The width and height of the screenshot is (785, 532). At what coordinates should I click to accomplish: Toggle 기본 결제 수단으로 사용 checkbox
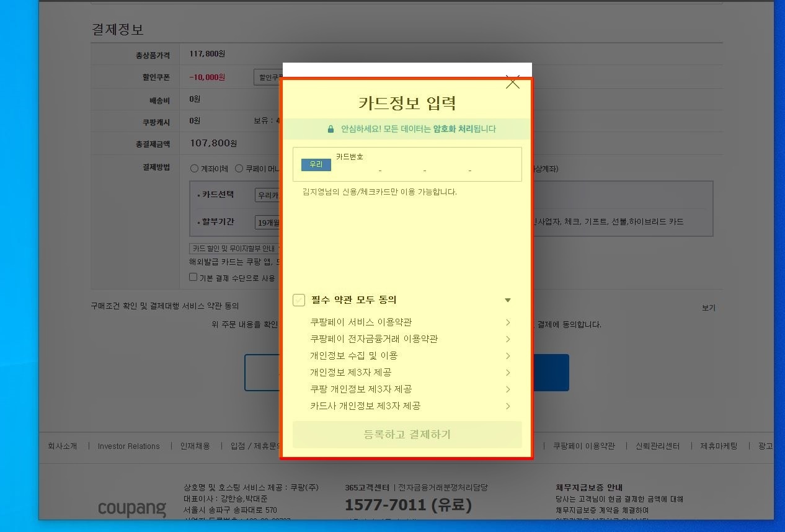[x=193, y=277]
